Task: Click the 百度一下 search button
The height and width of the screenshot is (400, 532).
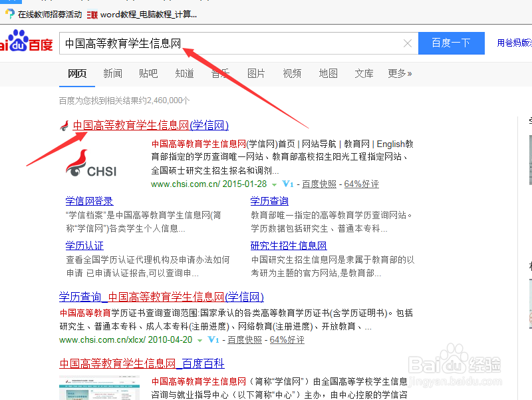Action: (452, 43)
